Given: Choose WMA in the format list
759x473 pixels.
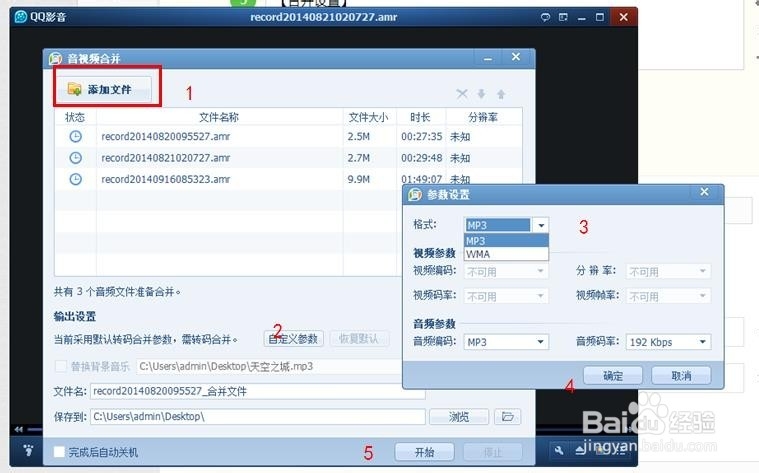Looking at the screenshot, I should tap(506, 254).
